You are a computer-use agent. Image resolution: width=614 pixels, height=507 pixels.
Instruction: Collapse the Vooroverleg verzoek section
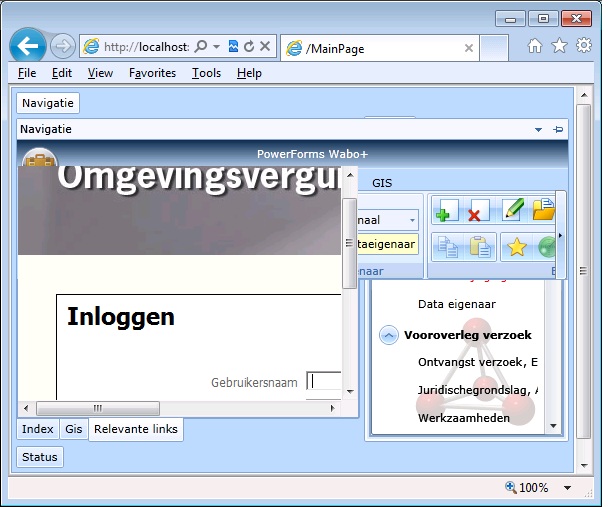tap(388, 336)
